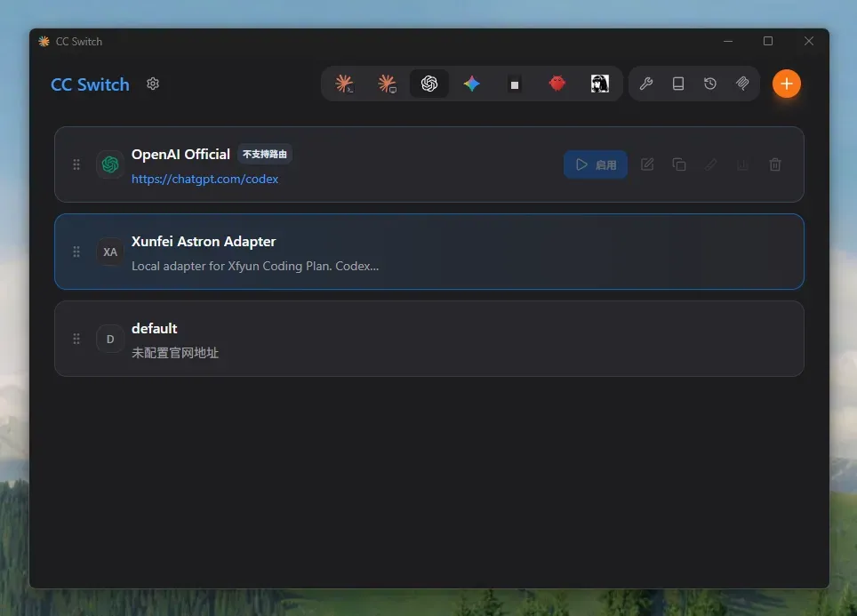Viewport: 857px width, 616px height.
Task: Enable OpenAI Official provider with 启用
Action: click(596, 164)
